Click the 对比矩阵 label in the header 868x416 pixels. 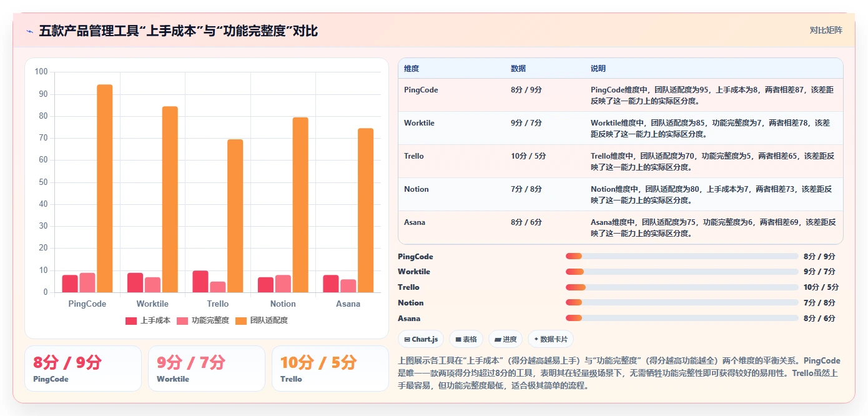tap(826, 30)
